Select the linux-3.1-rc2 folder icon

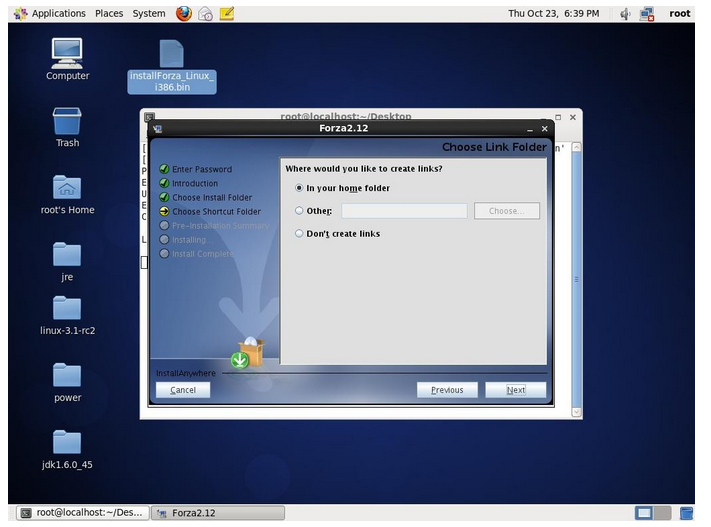point(67,315)
